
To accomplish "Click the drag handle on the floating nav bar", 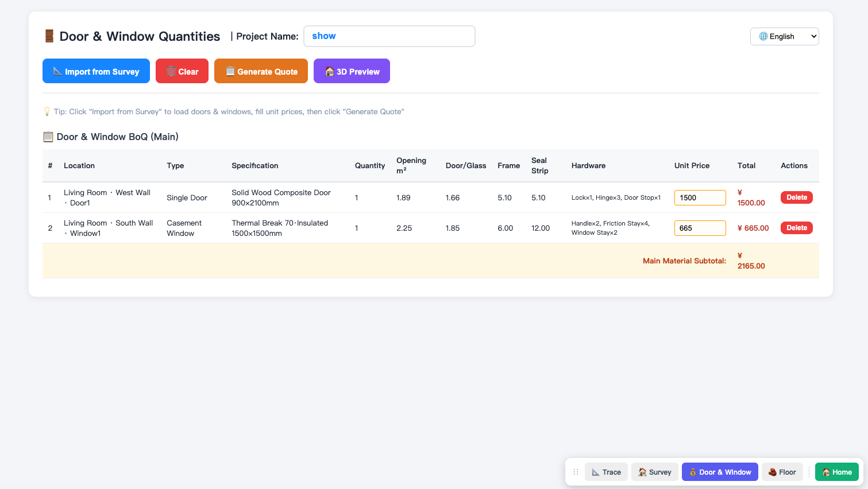I will tap(576, 472).
